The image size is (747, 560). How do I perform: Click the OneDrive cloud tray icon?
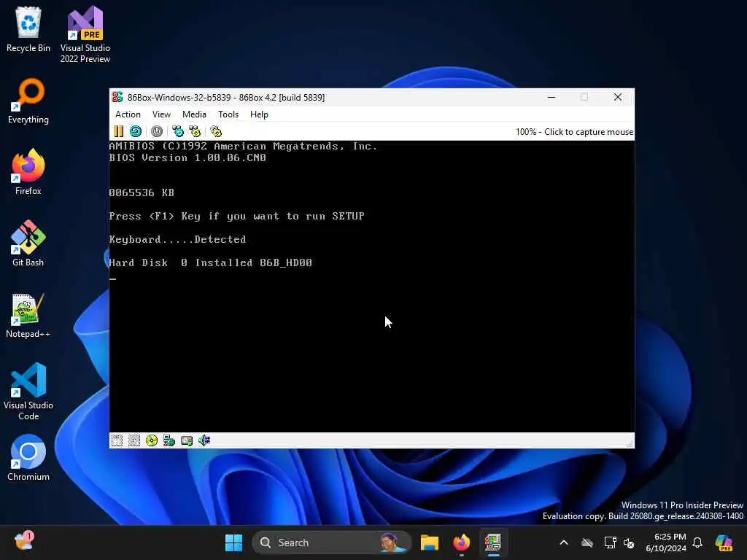point(587,542)
